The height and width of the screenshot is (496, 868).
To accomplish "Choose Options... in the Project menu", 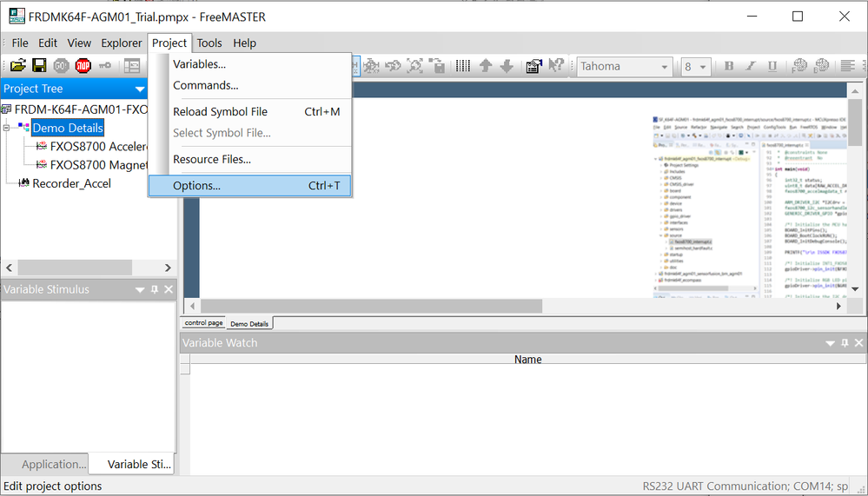I will click(249, 186).
